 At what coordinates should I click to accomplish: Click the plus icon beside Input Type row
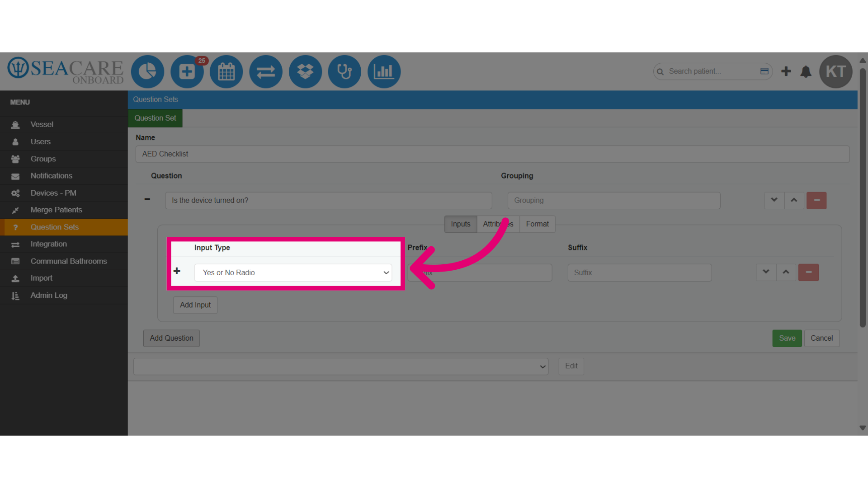tap(177, 271)
